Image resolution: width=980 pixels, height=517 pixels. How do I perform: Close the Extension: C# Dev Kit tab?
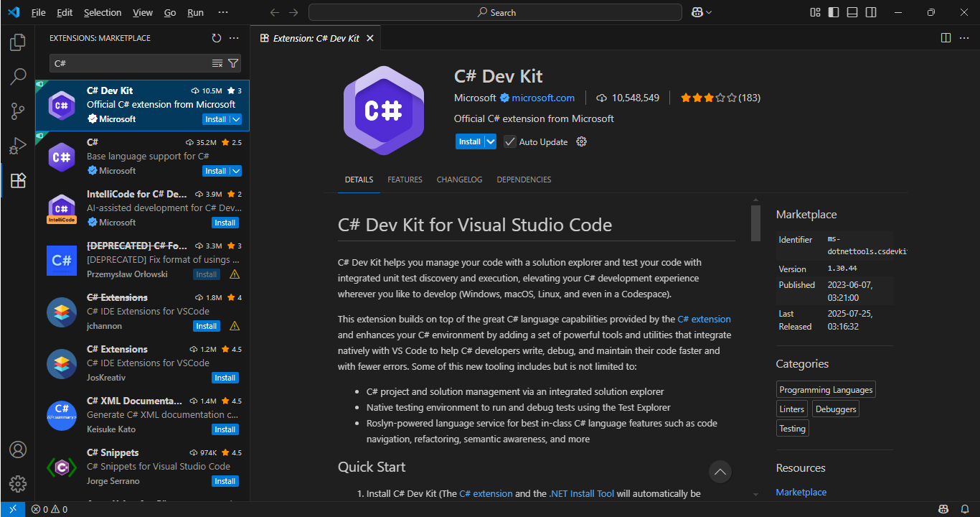[x=370, y=38]
